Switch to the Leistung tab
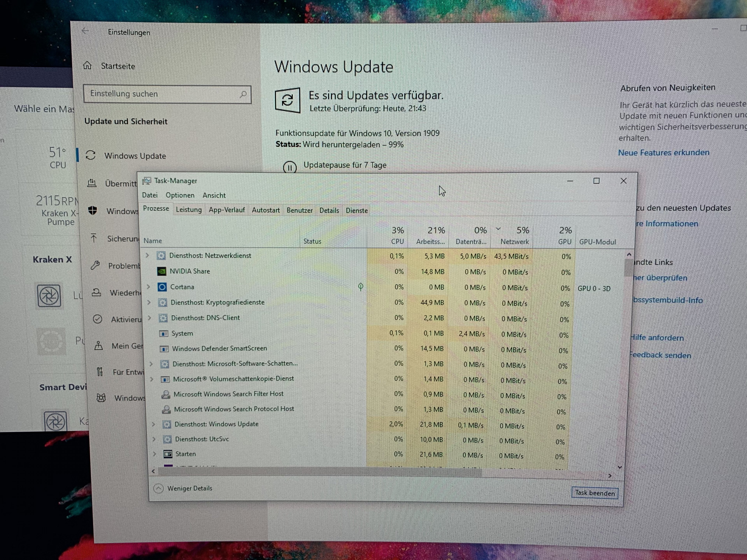Image resolution: width=747 pixels, height=560 pixels. (x=189, y=210)
